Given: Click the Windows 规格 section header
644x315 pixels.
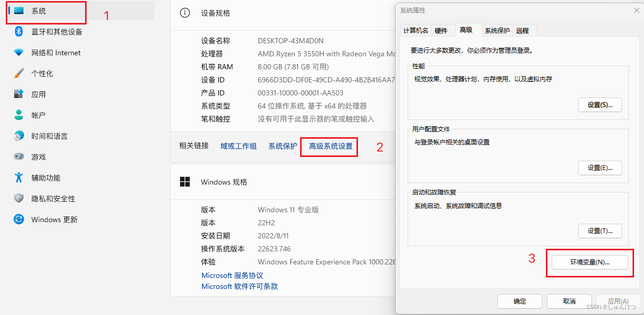Looking at the screenshot, I should [224, 182].
